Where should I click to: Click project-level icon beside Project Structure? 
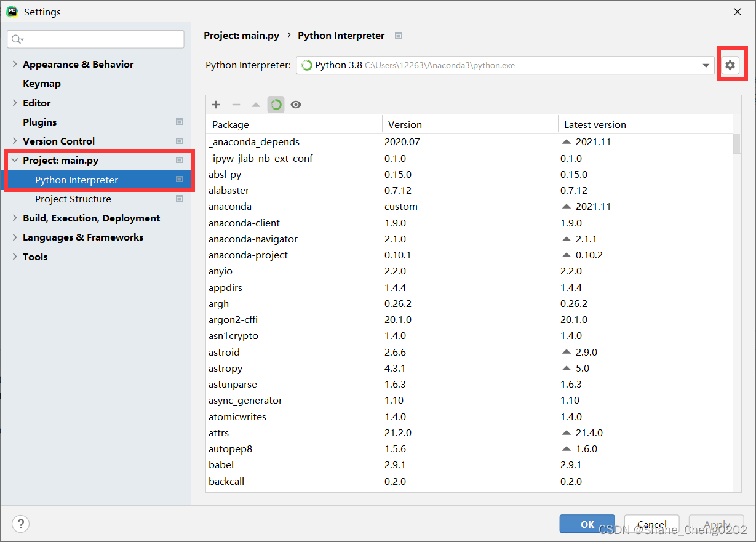179,199
